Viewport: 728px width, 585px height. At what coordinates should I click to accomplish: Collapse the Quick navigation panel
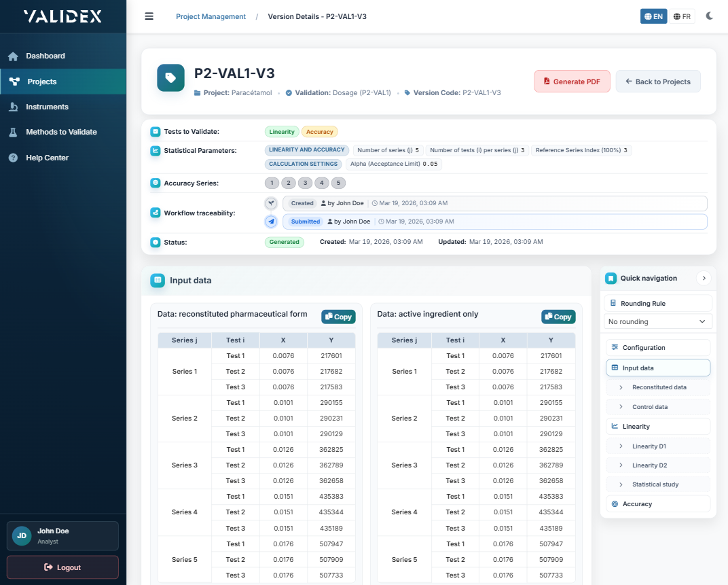(704, 278)
